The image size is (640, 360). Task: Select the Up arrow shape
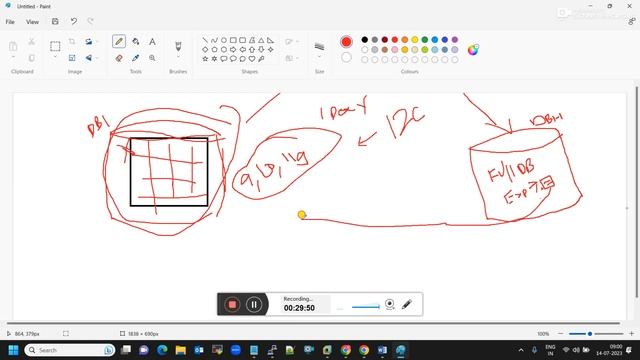[x=252, y=49]
